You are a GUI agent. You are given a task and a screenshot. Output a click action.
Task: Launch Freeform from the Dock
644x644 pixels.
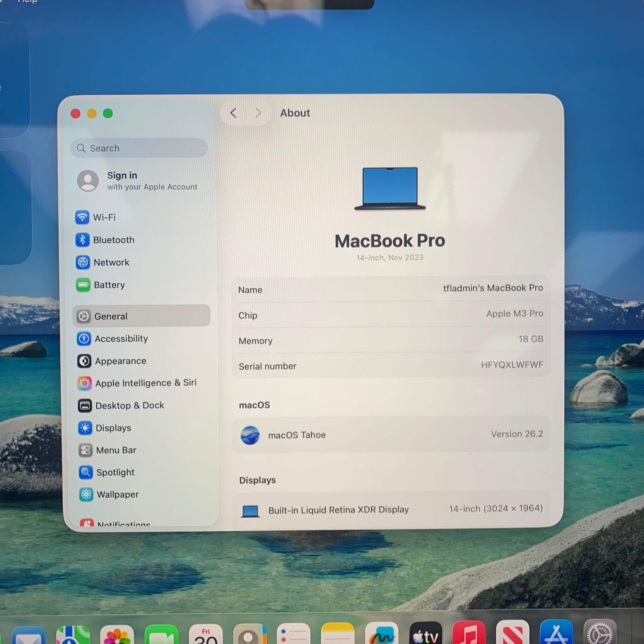pos(382,633)
